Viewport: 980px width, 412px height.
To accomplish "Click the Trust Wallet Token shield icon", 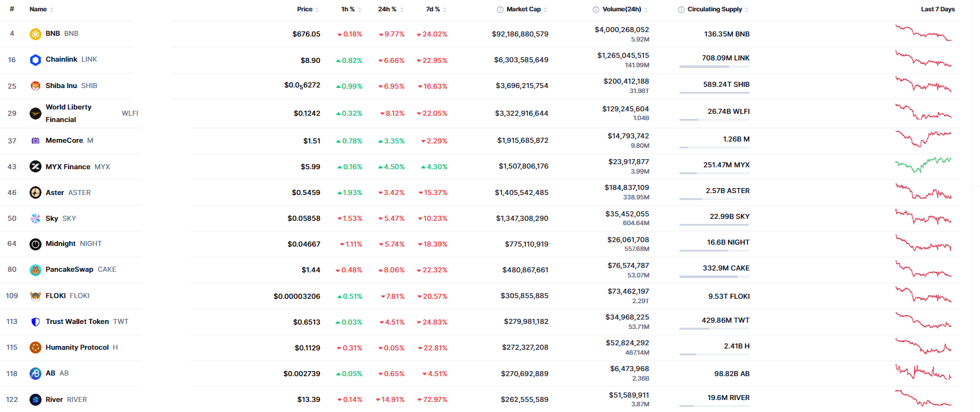I will 35,322.
